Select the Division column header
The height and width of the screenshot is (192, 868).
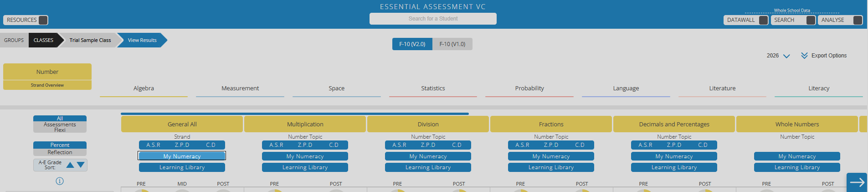428,124
